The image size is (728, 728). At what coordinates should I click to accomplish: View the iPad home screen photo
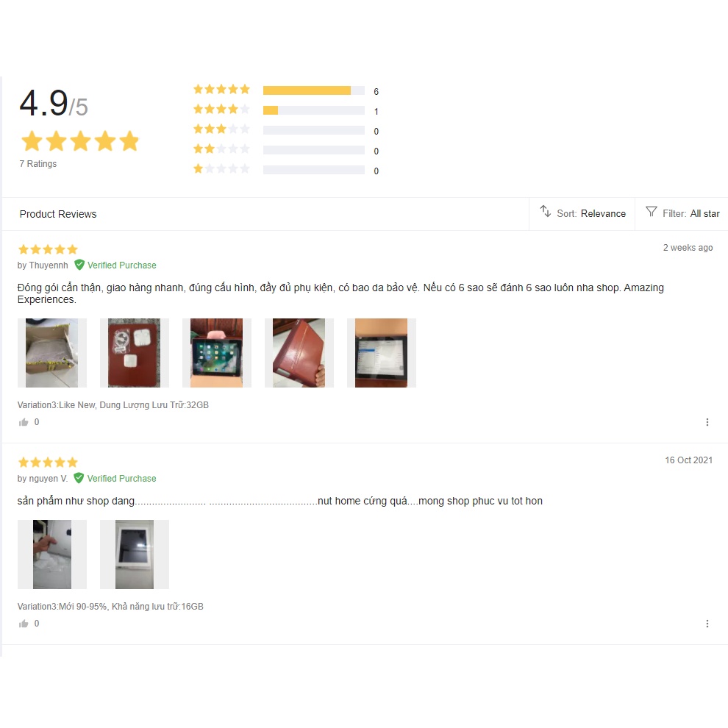coord(217,353)
